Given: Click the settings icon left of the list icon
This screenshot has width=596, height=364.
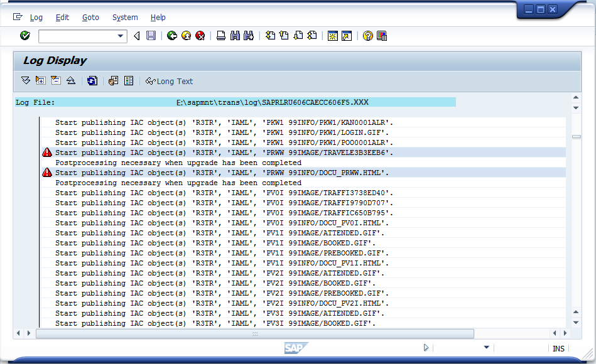Looking at the screenshot, I should tap(113, 80).
